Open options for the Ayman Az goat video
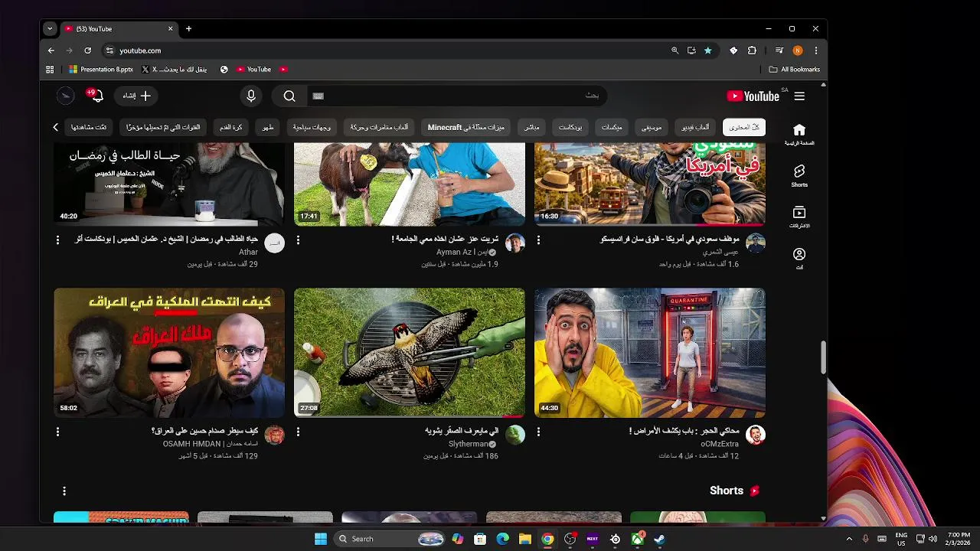This screenshot has height=551, width=980. [x=298, y=240]
